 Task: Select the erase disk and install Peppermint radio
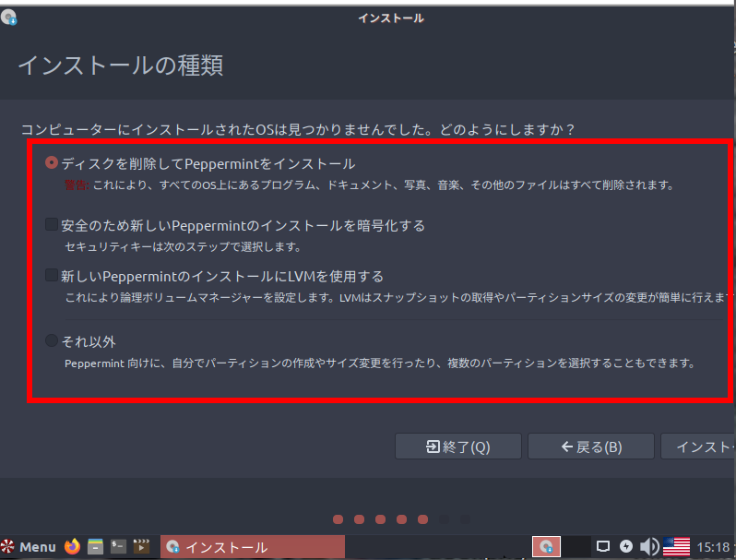(x=52, y=163)
